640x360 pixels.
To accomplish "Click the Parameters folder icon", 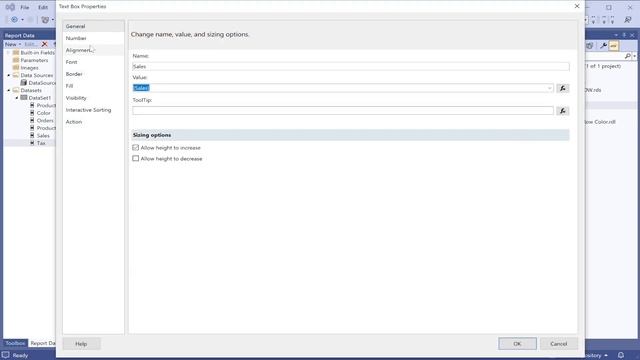I will 16,60.
